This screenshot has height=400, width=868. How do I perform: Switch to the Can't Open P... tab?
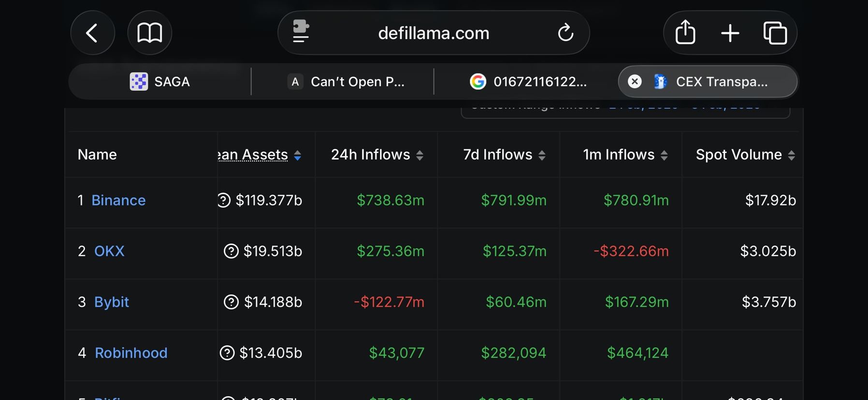point(346,82)
